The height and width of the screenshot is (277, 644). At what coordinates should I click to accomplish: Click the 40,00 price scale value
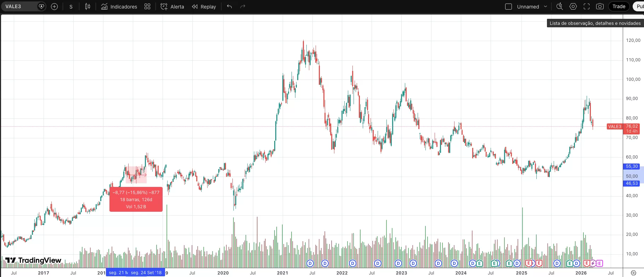[632, 196]
